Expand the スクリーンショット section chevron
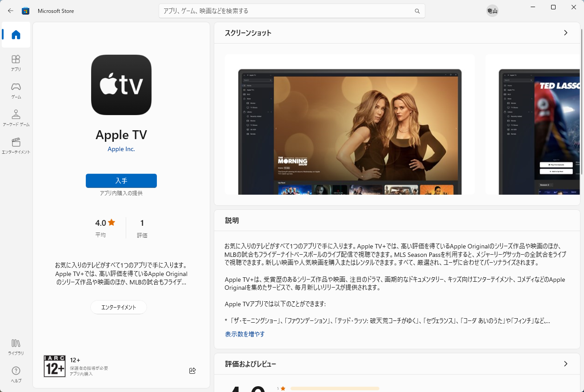This screenshot has width=584, height=392. pos(565,33)
